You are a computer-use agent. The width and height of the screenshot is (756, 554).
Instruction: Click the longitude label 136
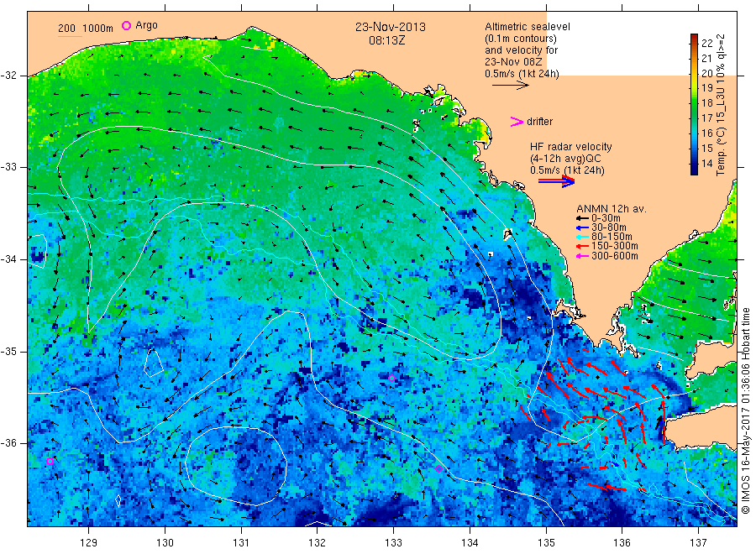[x=622, y=542]
